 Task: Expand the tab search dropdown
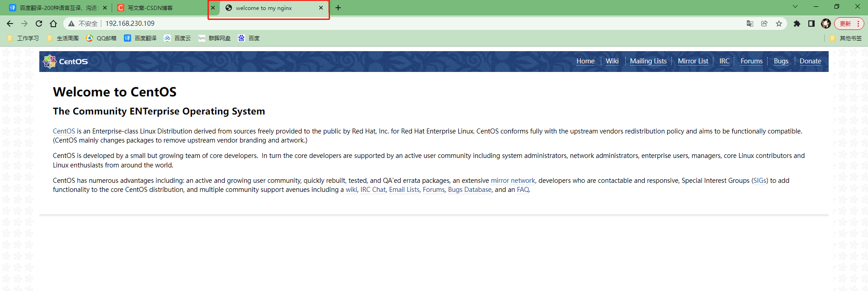point(795,6)
